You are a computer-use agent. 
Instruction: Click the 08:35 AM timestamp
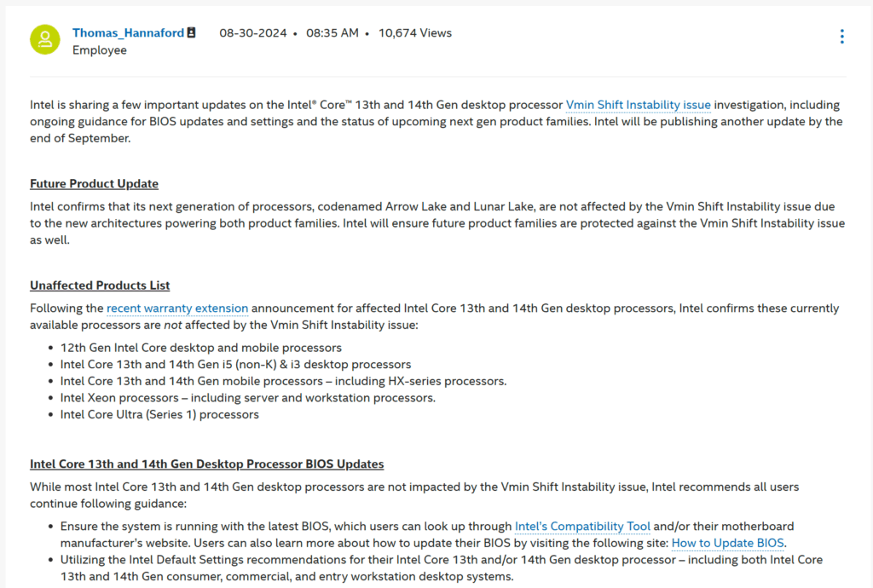[332, 33]
